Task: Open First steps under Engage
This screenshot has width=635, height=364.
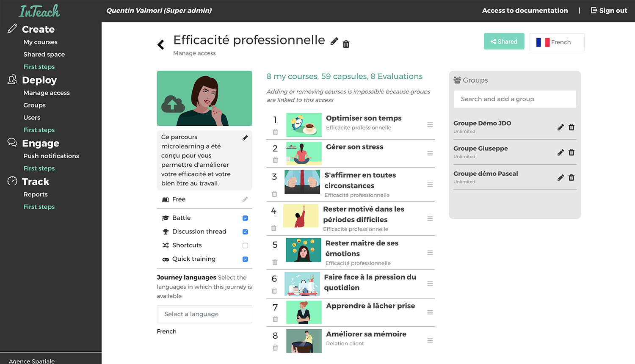Action: 39,168
